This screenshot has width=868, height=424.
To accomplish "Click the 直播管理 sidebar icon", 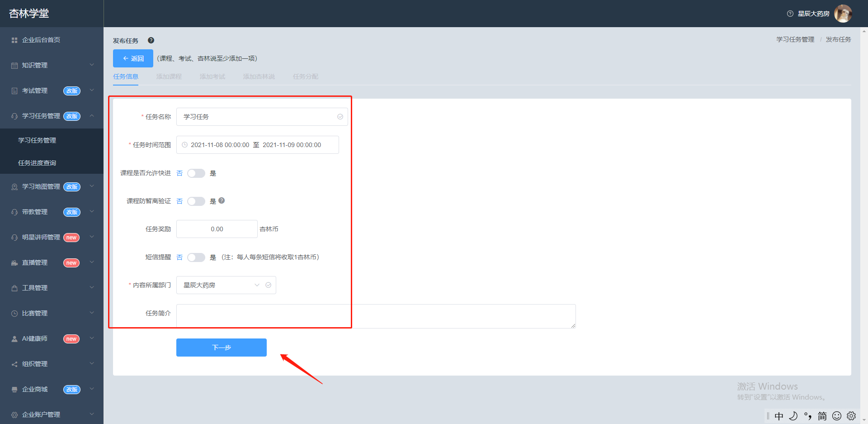I will 14,263.
